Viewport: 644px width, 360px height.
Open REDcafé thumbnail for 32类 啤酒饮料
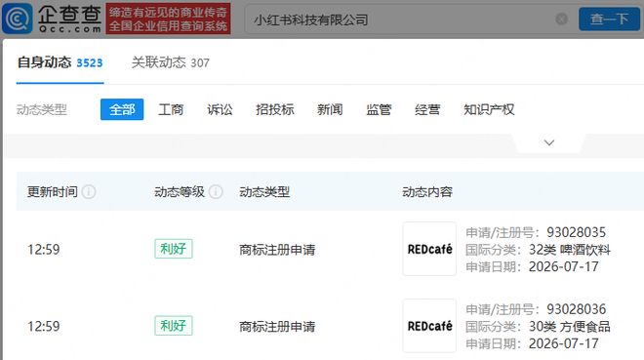[429, 249]
